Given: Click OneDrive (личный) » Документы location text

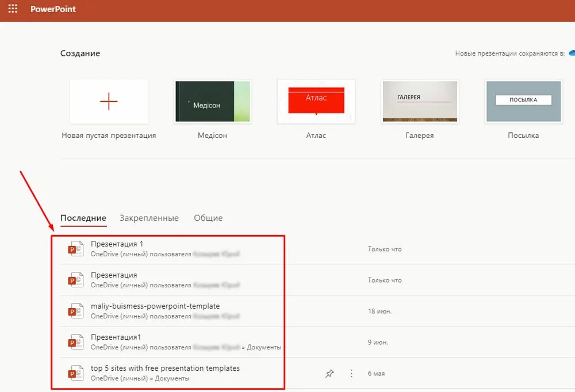Looking at the screenshot, I should [x=140, y=378].
